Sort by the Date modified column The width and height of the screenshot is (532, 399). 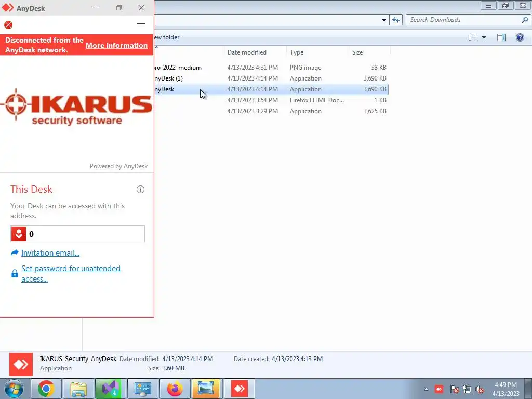(255, 52)
